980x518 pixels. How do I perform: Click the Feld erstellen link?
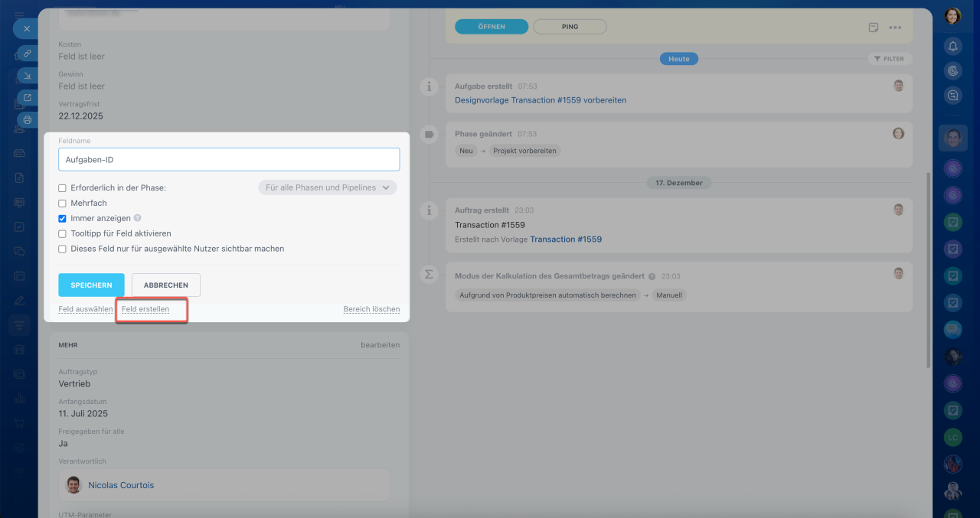(145, 309)
